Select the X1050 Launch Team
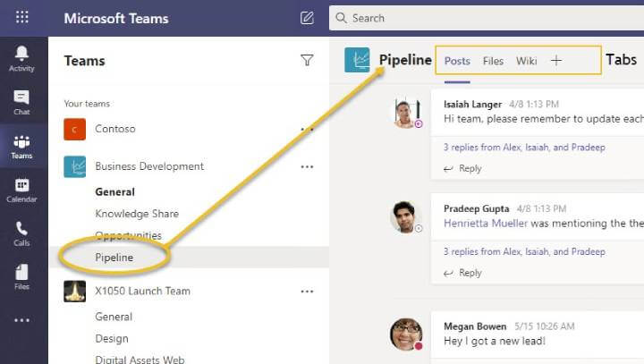644x364 pixels. 142,291
